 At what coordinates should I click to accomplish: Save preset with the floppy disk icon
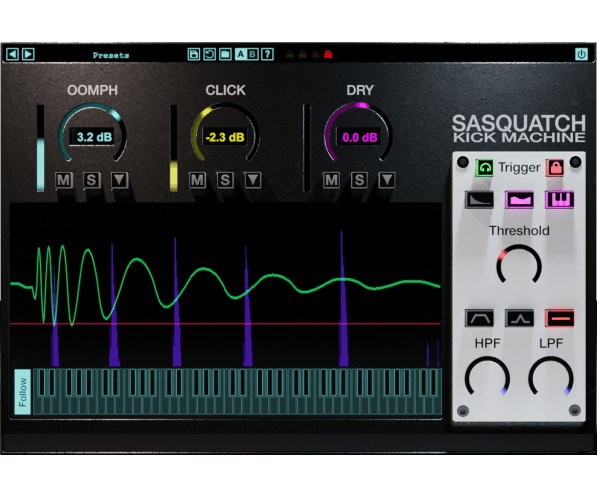click(x=194, y=54)
